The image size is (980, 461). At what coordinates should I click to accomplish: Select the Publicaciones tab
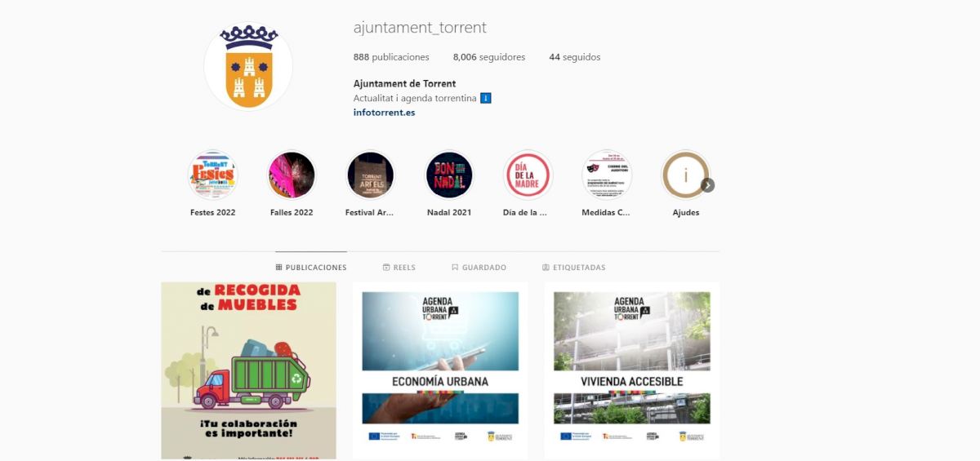point(311,268)
